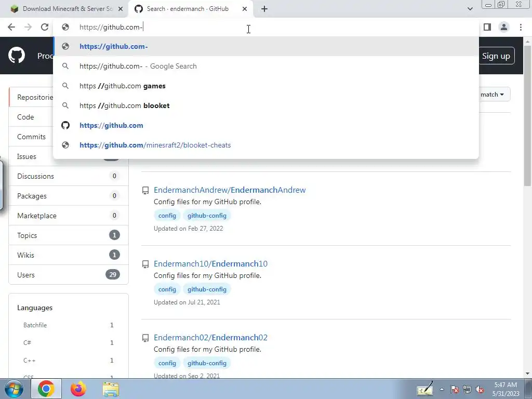Open Chrome side panel icon
The height and width of the screenshot is (399, 532).
click(x=487, y=27)
